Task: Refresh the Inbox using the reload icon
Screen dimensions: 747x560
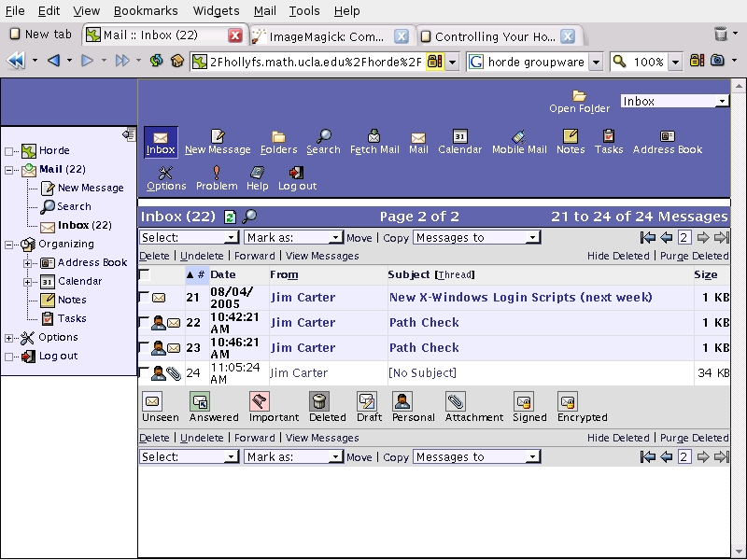Action: tap(230, 217)
